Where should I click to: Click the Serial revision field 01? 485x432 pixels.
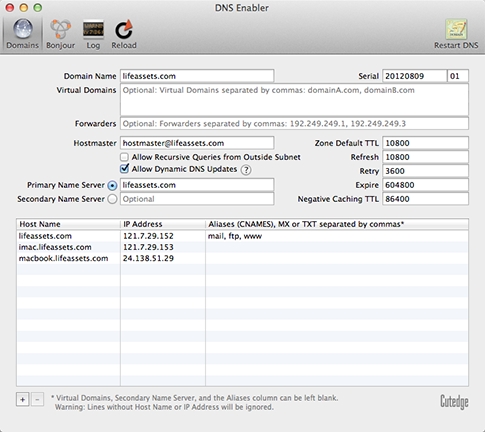[x=458, y=76]
